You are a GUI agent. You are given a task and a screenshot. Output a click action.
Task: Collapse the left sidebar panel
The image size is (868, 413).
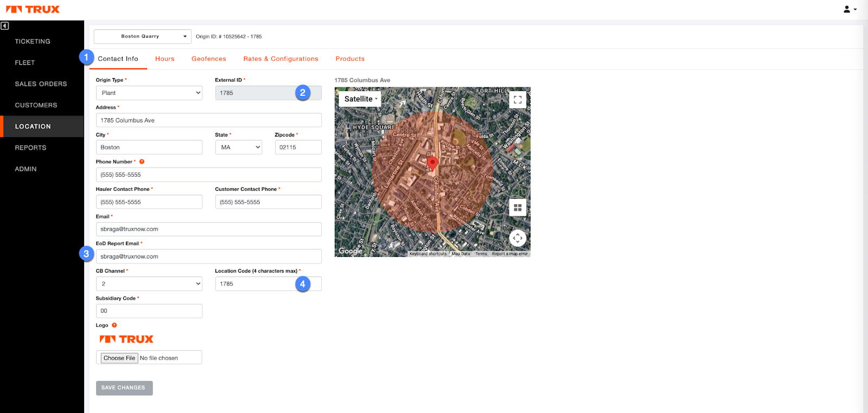(x=5, y=26)
